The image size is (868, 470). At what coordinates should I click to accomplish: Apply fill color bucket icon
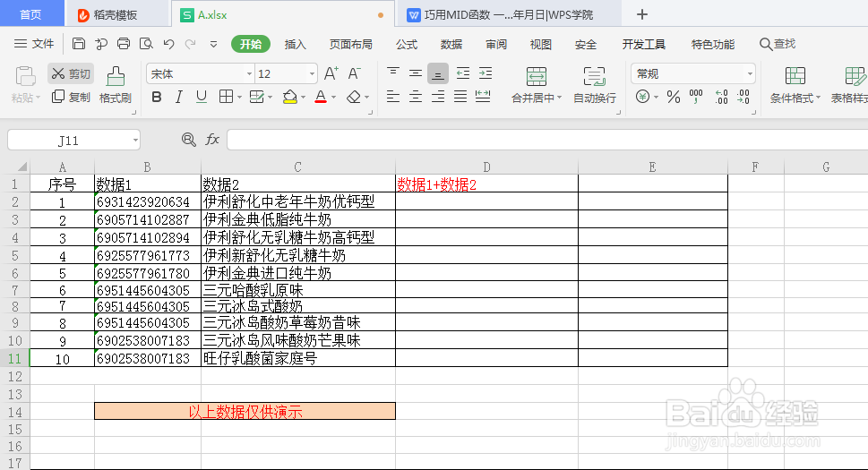pos(289,98)
